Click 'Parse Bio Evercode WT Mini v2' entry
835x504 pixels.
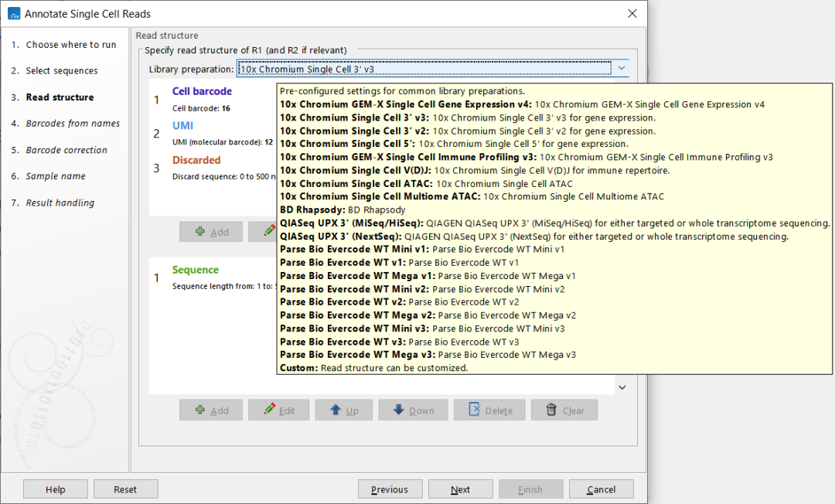(x=422, y=289)
